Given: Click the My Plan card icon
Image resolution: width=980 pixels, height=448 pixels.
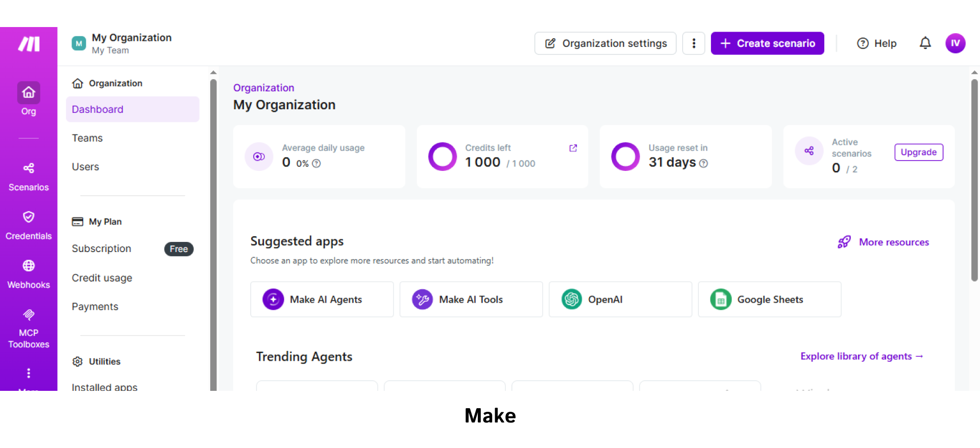Looking at the screenshot, I should (x=78, y=221).
